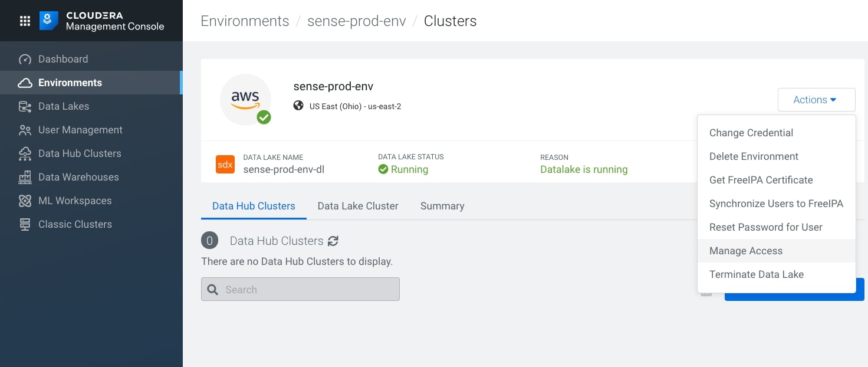The image size is (868, 367).
Task: Refresh the Data Hub Clusters list
Action: [x=333, y=241]
